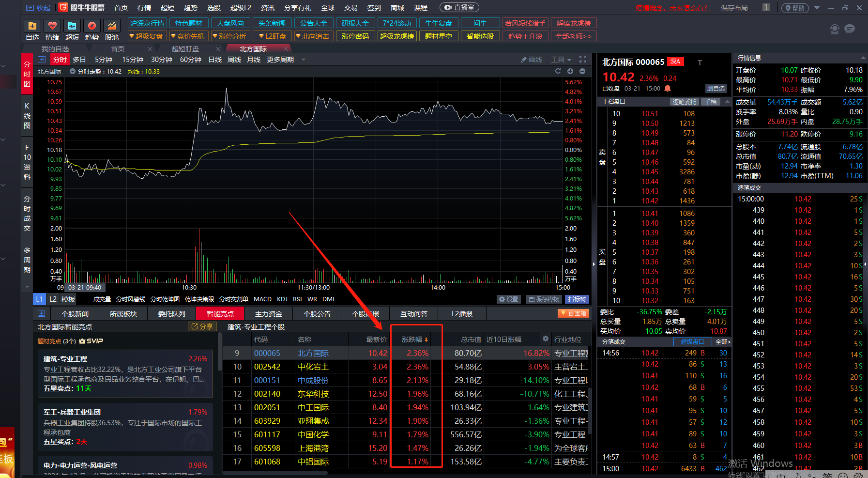The width and height of the screenshot is (868, 478).
Task: Open the 更多周期 dropdown arrow
Action: (x=304, y=60)
